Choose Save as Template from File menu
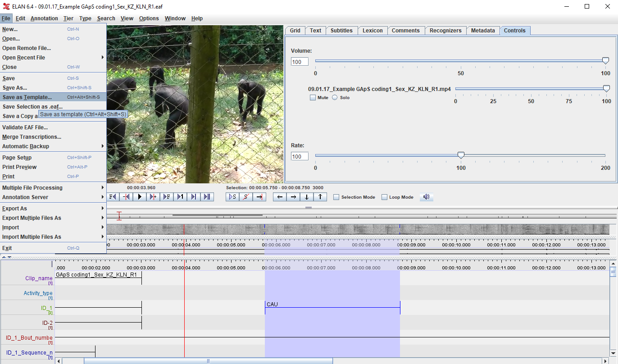The height and width of the screenshot is (364, 618). tap(27, 97)
